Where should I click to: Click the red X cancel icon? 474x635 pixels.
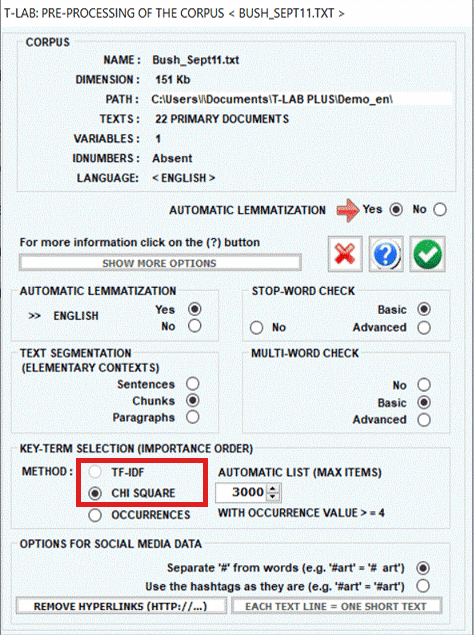pos(345,254)
